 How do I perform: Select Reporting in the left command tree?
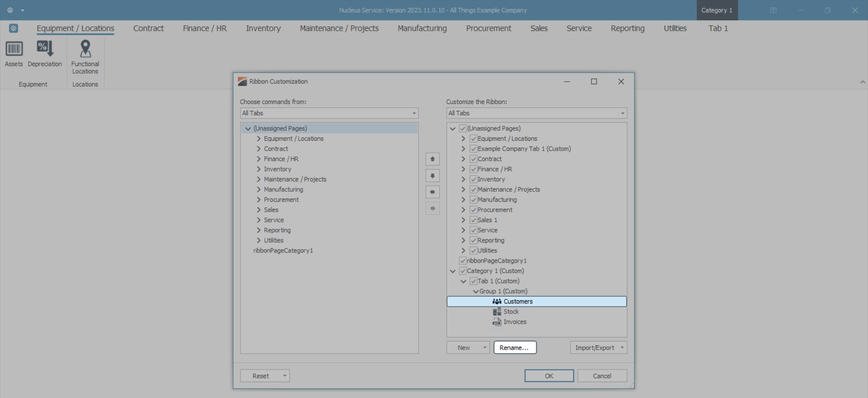[277, 230]
